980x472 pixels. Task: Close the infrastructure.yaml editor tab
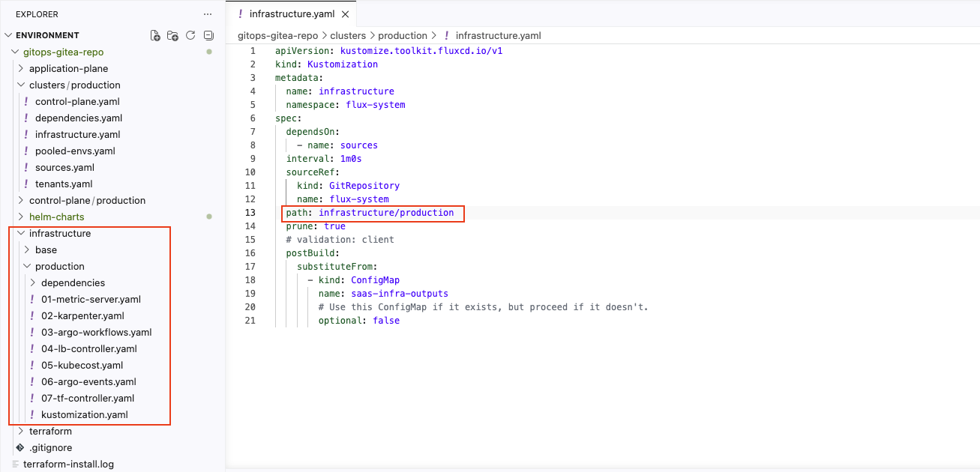[345, 14]
